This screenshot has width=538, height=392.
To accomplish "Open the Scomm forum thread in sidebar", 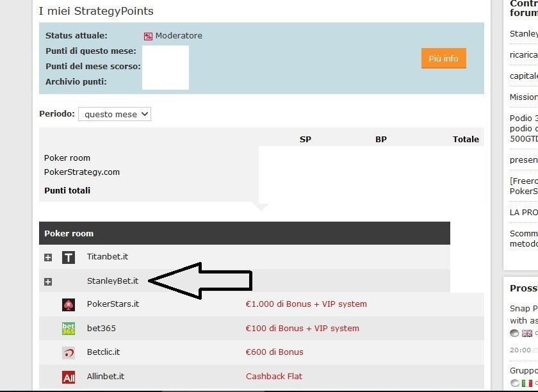I will tap(524, 238).
